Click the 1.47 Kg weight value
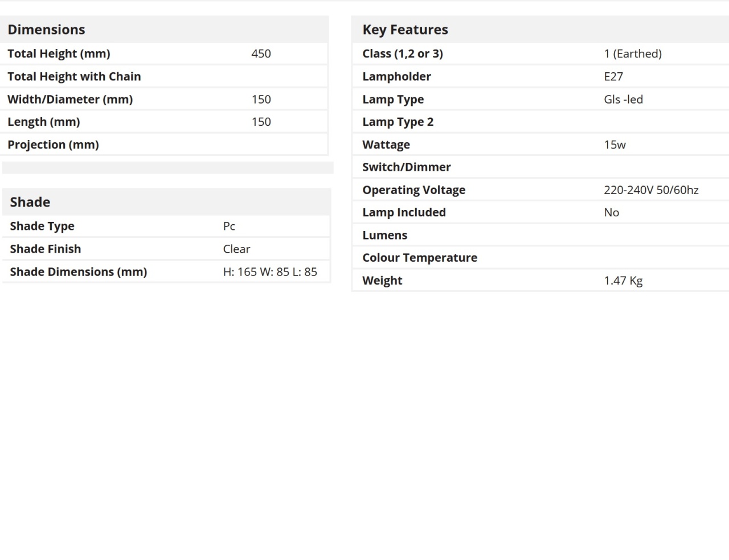Viewport: 729px width, 560px height. pos(623,280)
